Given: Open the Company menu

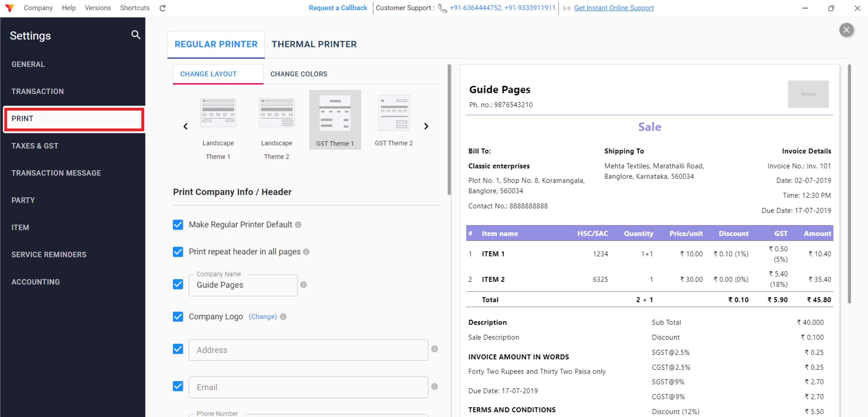Looking at the screenshot, I should (x=38, y=8).
